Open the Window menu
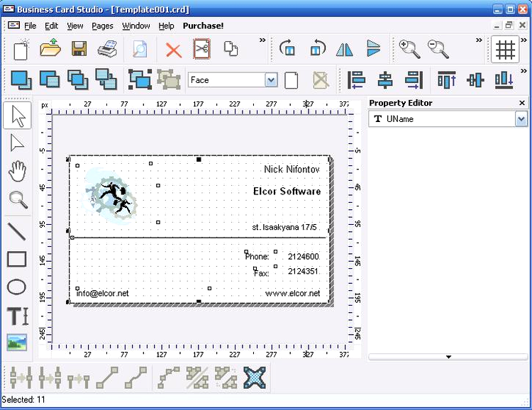 pos(136,26)
